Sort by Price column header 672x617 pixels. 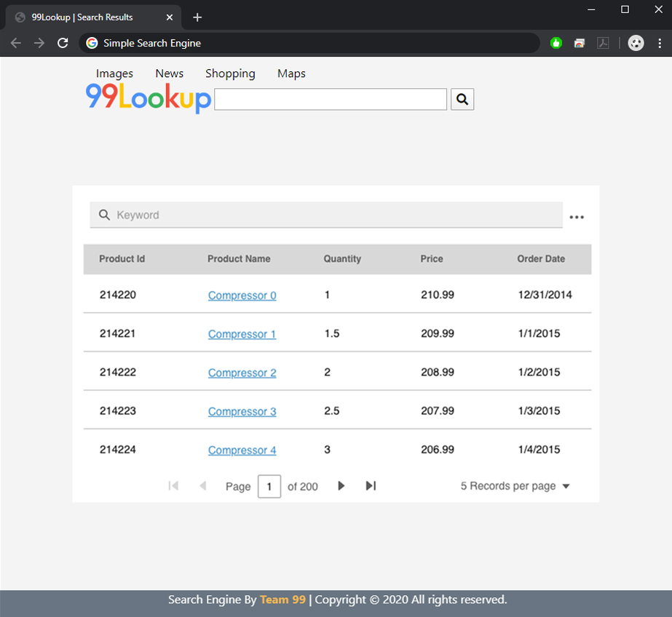[x=432, y=259]
